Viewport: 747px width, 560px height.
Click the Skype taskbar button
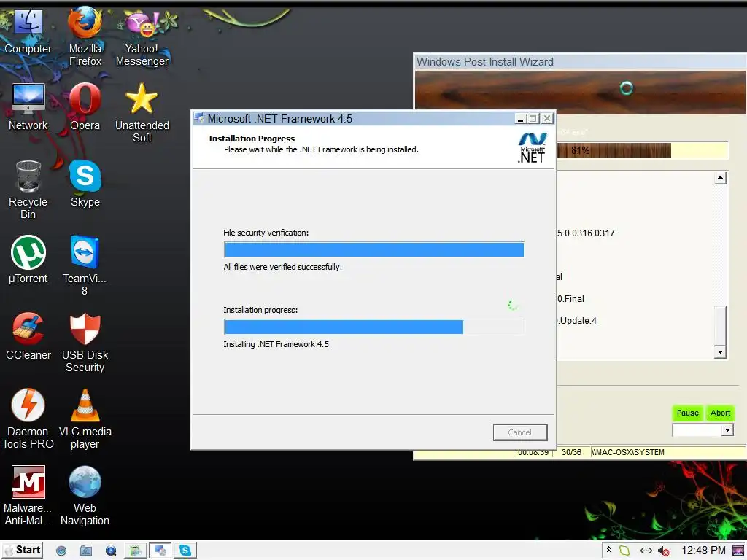pos(185,551)
